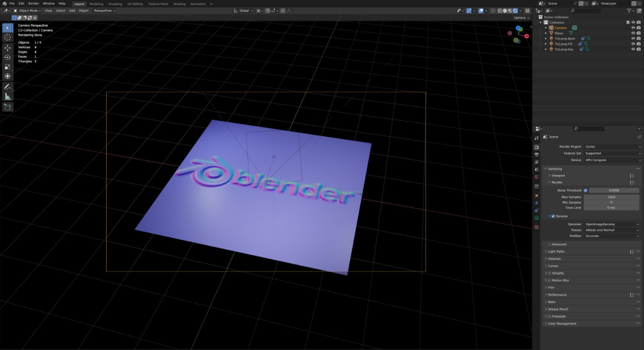Open the View Layer properties tab
Screen dimensions: 644x350
537,162
